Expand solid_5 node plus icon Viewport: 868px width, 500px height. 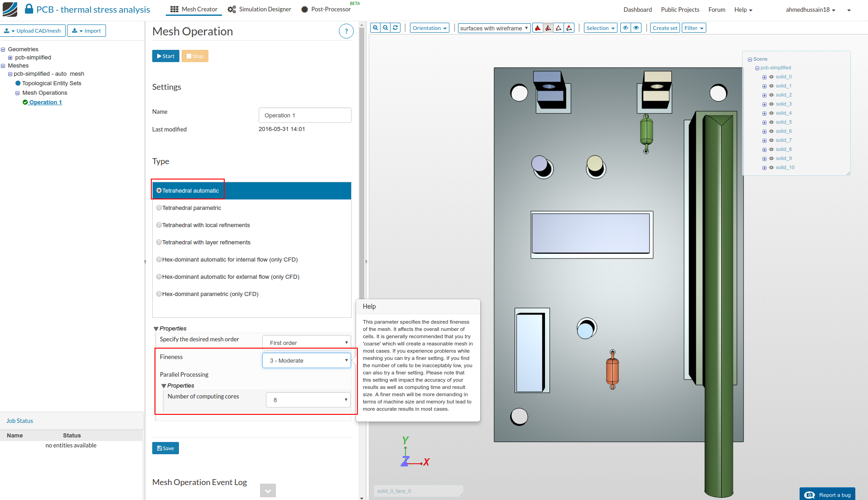(x=764, y=122)
